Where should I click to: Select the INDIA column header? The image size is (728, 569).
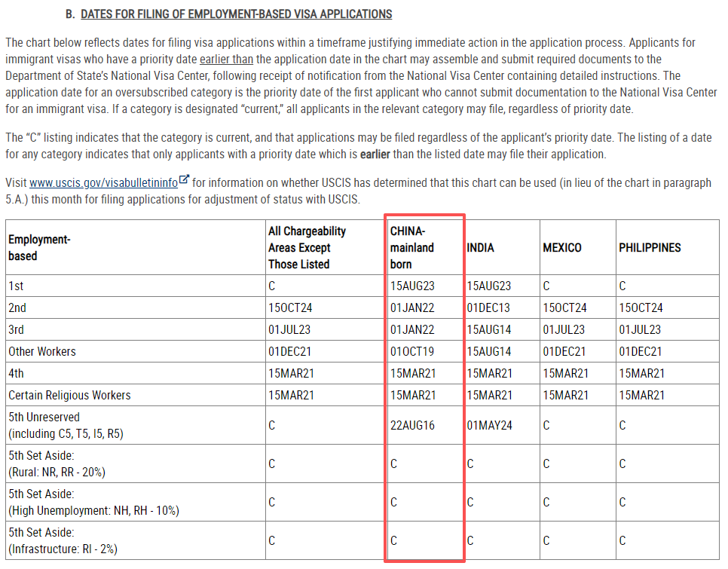(x=481, y=247)
